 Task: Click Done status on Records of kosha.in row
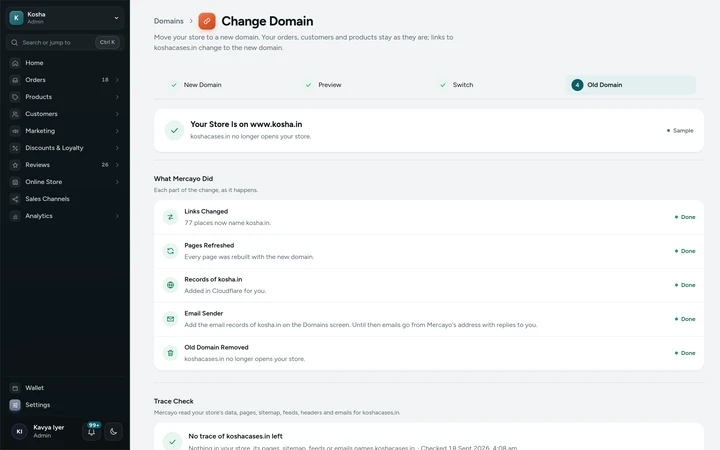click(x=685, y=285)
